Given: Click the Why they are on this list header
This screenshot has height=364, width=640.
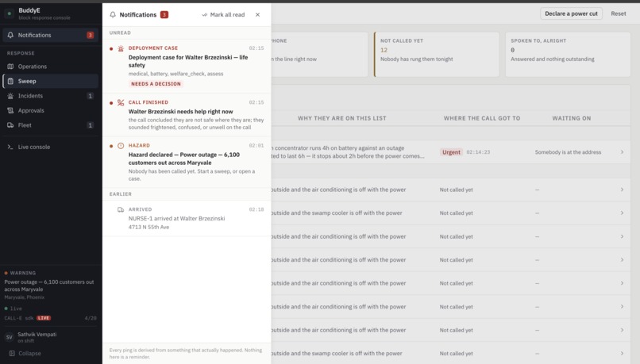Looking at the screenshot, I should [341, 118].
